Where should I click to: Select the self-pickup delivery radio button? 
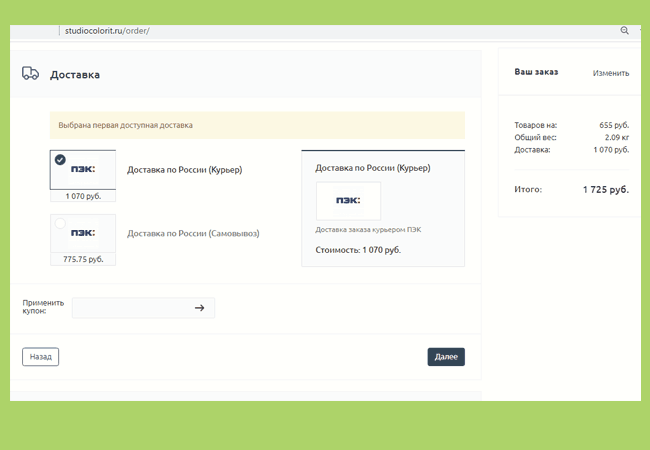coord(60,223)
